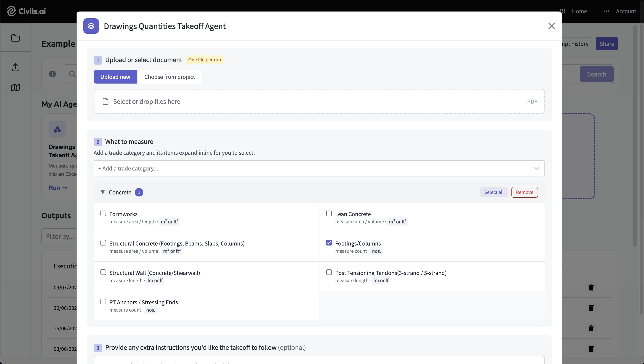Delete the first execution row
The height and width of the screenshot is (364, 644).
click(591, 287)
